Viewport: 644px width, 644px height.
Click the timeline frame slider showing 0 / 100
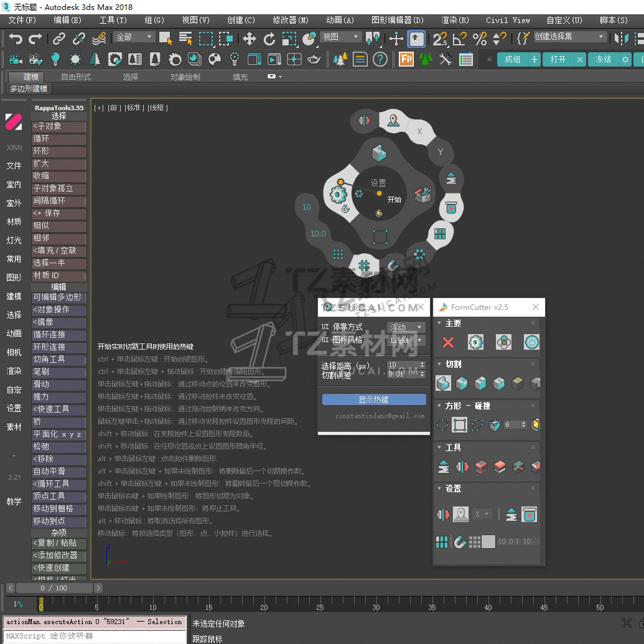point(54,588)
